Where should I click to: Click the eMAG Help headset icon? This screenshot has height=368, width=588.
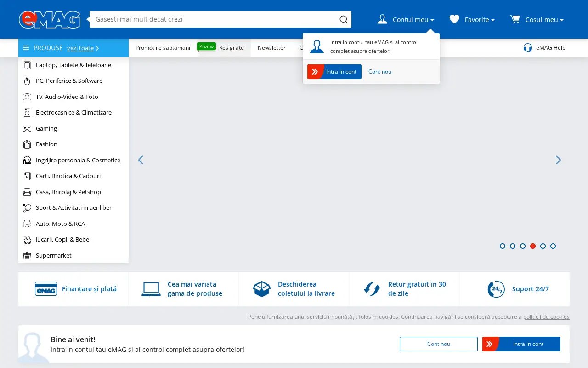coord(528,48)
